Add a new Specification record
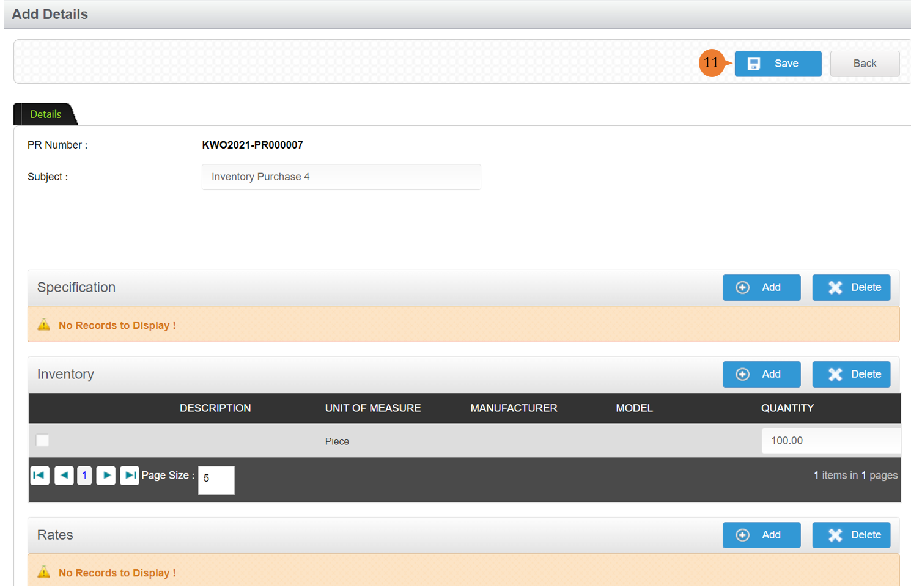The width and height of the screenshot is (911, 588). [761, 287]
